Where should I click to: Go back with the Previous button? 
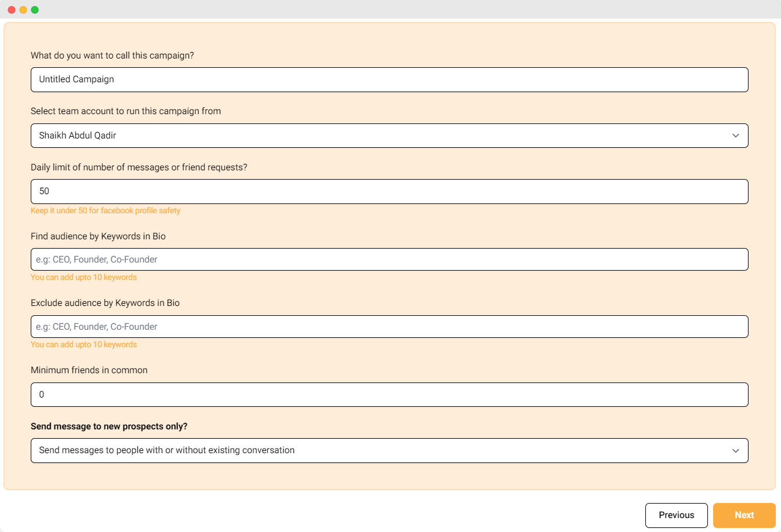pyautogui.click(x=676, y=515)
